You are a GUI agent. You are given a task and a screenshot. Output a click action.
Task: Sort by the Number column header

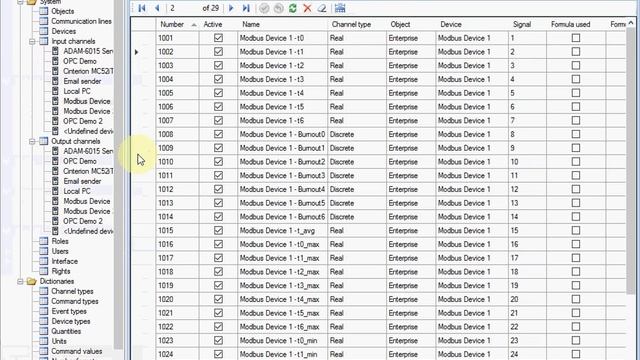[178, 24]
